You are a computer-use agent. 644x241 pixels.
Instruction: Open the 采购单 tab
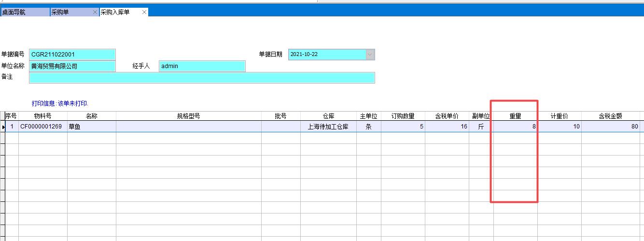click(70, 12)
